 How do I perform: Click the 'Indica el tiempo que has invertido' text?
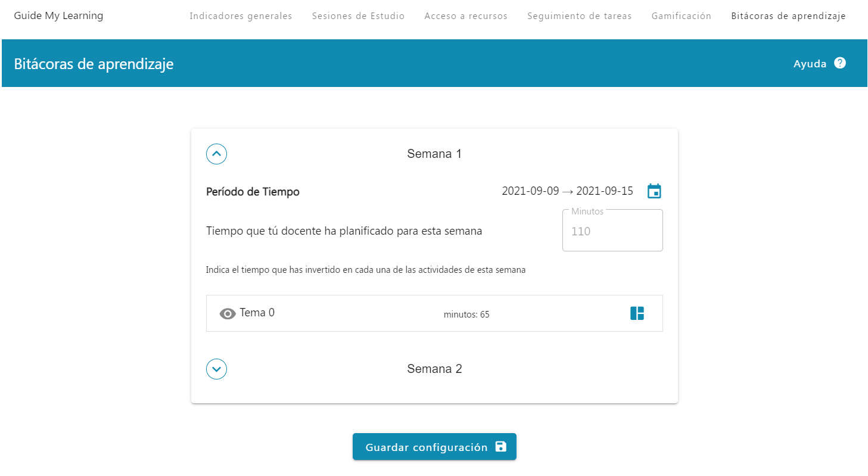pos(366,270)
